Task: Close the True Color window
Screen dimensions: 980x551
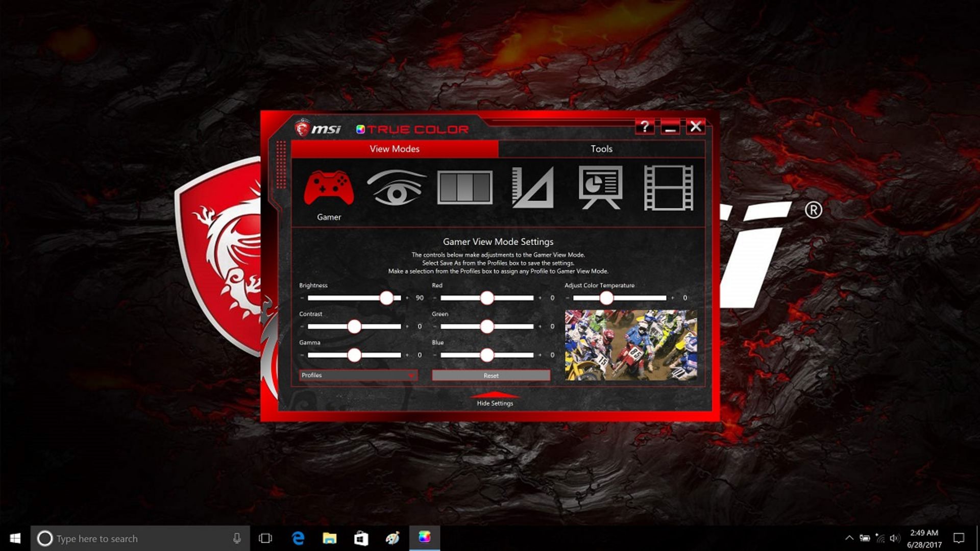Action: coord(695,127)
